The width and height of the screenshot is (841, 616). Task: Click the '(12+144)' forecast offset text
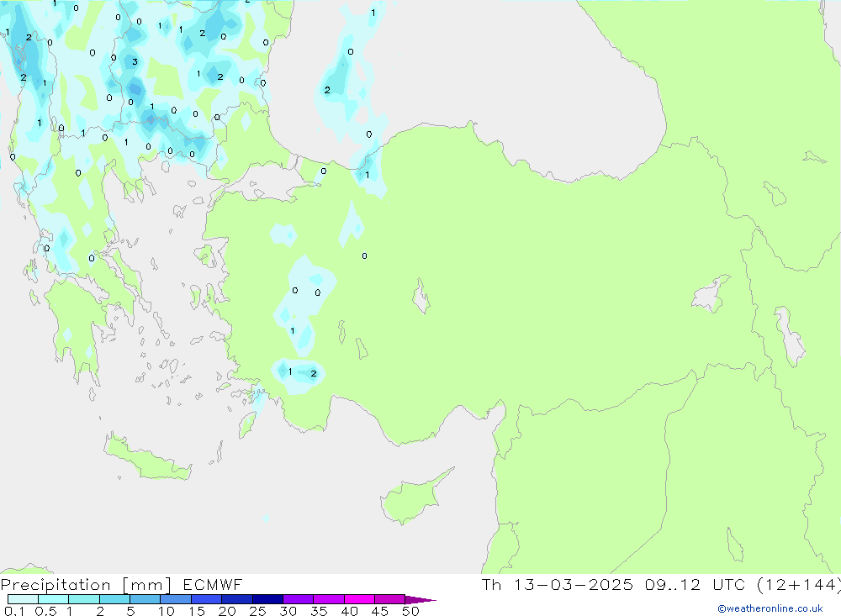(x=799, y=585)
